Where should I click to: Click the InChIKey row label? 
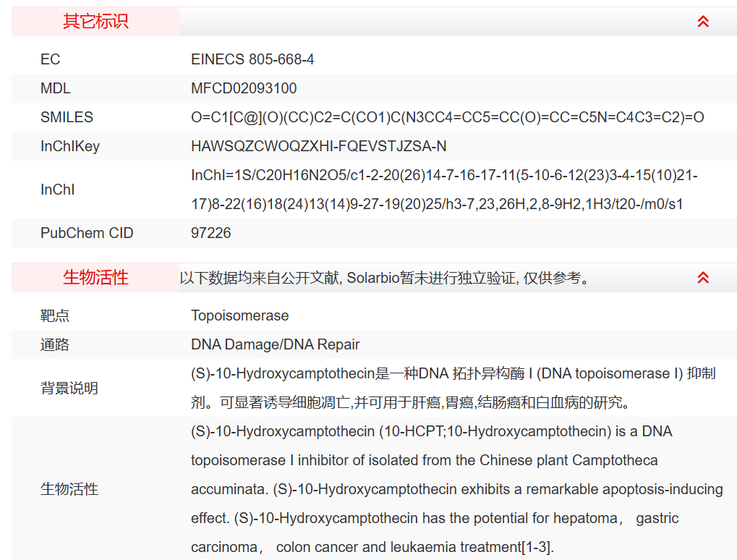pyautogui.click(x=70, y=146)
